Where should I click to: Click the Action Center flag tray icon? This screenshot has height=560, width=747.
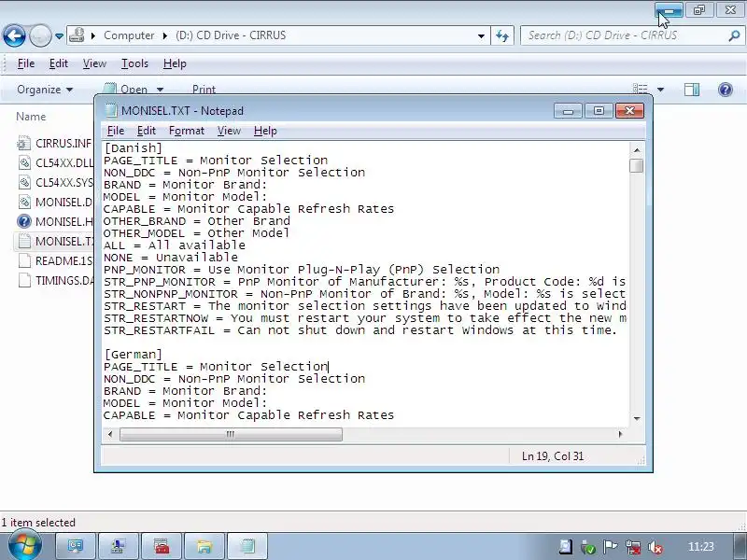coord(611,547)
